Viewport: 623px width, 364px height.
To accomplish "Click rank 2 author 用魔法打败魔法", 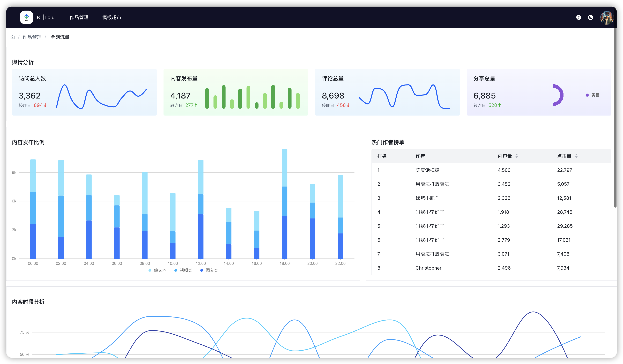I will pyautogui.click(x=432, y=184).
